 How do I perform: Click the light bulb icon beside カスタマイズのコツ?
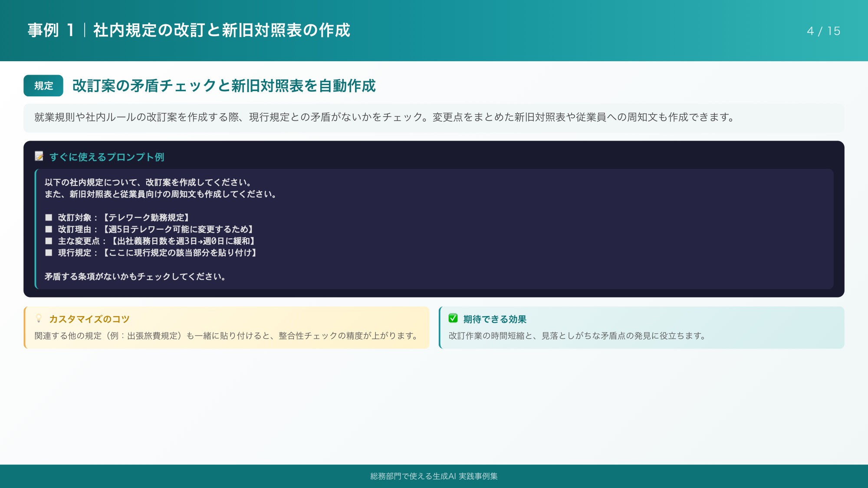click(39, 319)
